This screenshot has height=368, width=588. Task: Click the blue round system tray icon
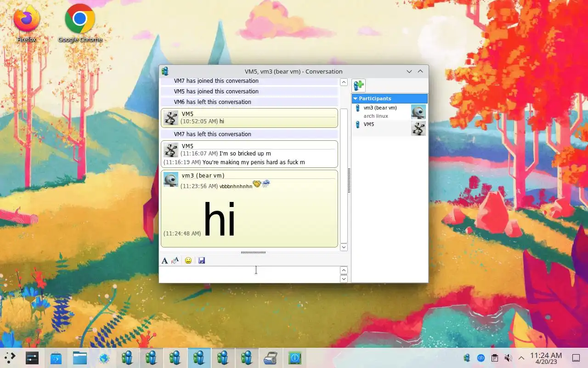point(481,358)
